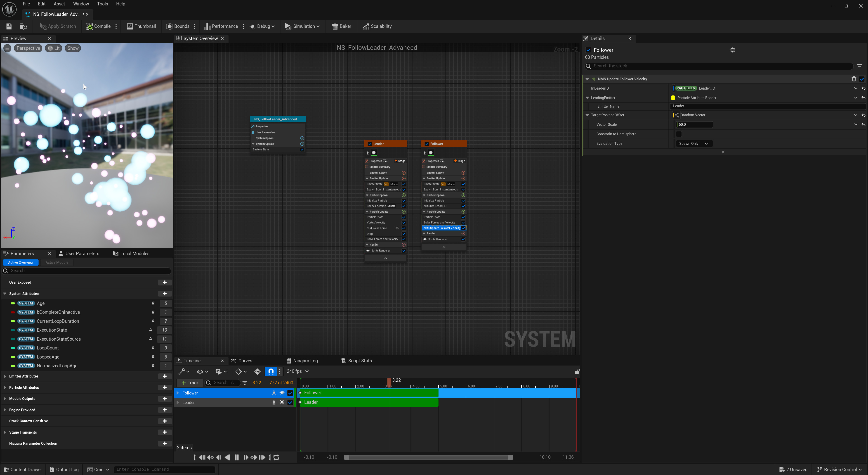Disable the Follower emitter checkbox in Details
This screenshot has height=475, width=868.
(x=589, y=50)
